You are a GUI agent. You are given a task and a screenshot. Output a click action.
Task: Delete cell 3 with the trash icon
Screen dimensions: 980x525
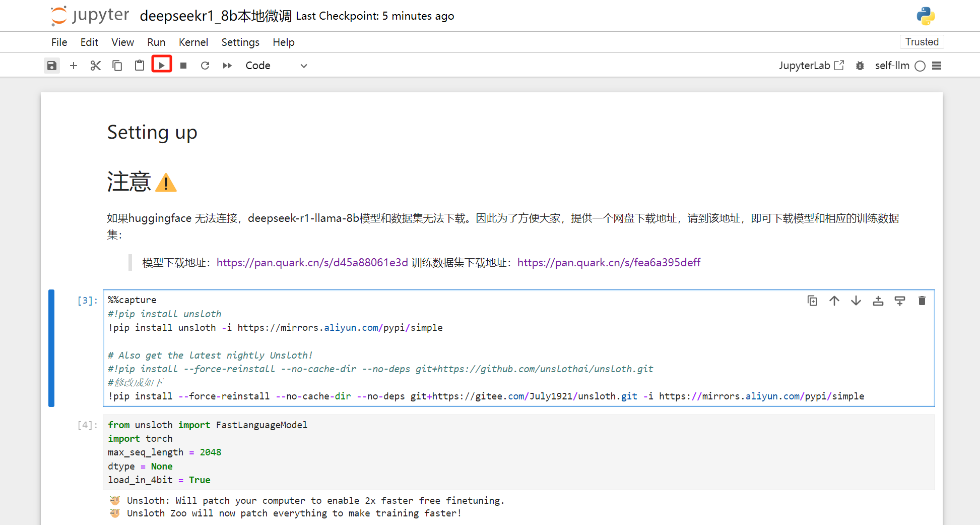point(922,301)
